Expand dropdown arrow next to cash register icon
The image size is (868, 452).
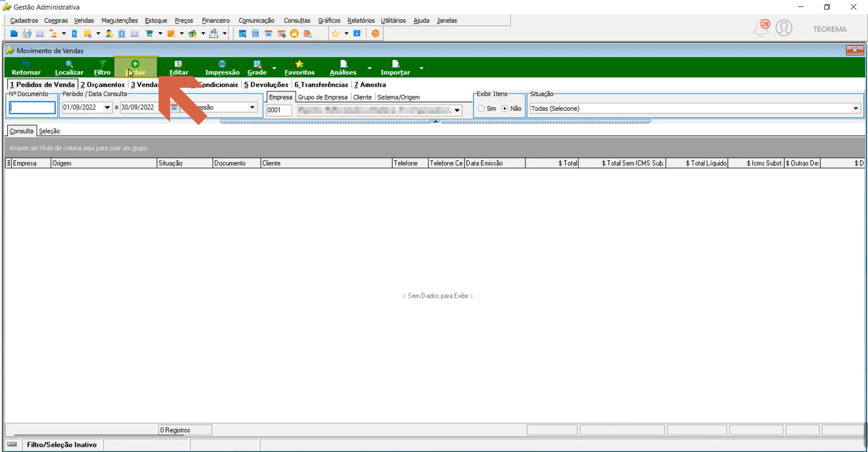pos(224,34)
